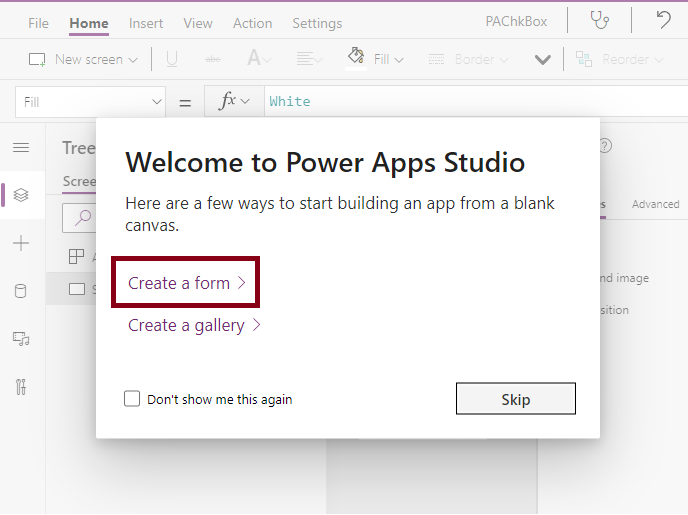Click the New screen icon
This screenshot has width=688, height=515.
coord(37,59)
